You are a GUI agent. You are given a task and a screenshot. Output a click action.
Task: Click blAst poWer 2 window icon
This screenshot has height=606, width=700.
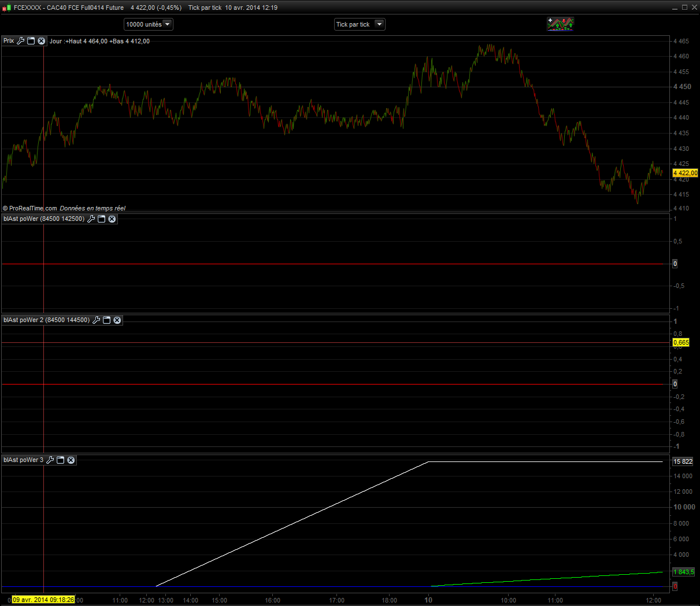pyautogui.click(x=107, y=320)
